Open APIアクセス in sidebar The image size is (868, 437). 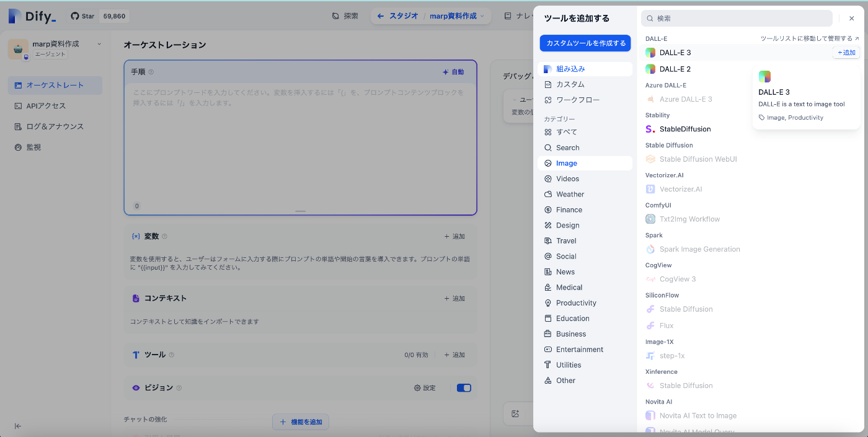(55, 106)
